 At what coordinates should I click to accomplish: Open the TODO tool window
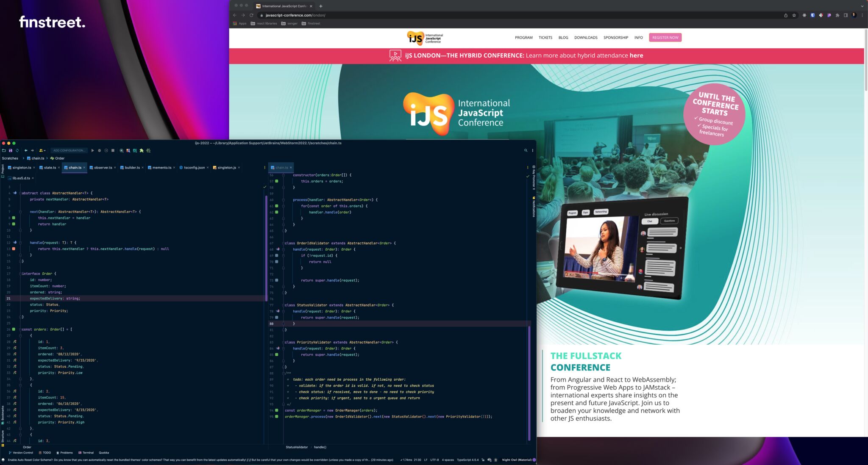click(45, 453)
